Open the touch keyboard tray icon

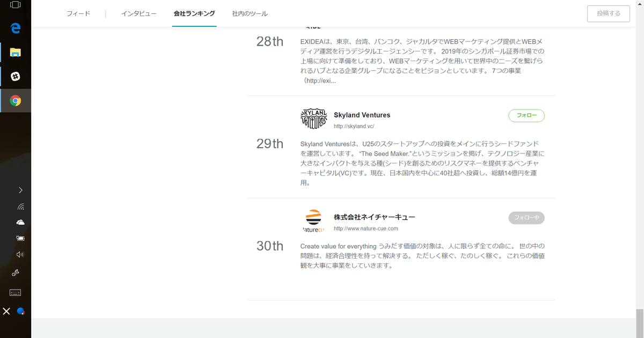pos(16,292)
